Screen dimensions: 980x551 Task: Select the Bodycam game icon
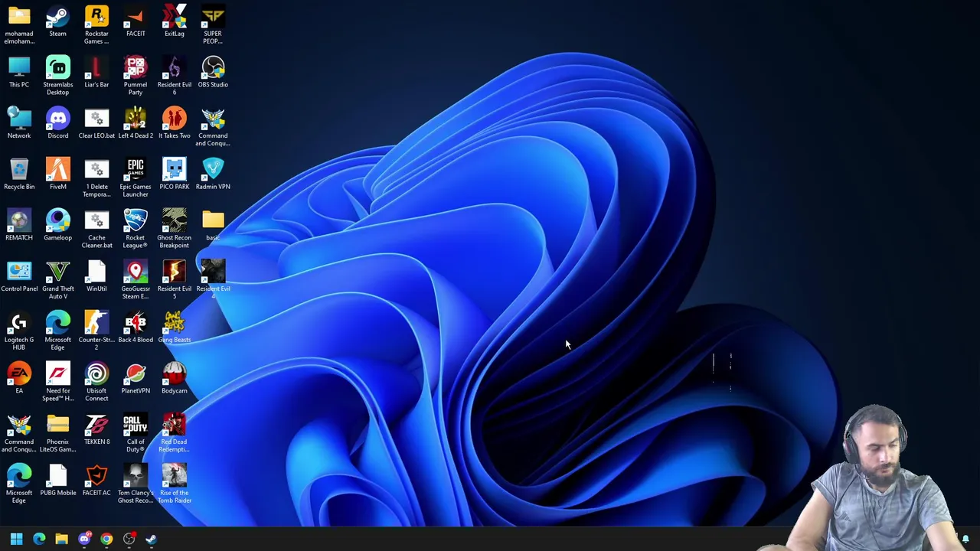click(x=174, y=379)
